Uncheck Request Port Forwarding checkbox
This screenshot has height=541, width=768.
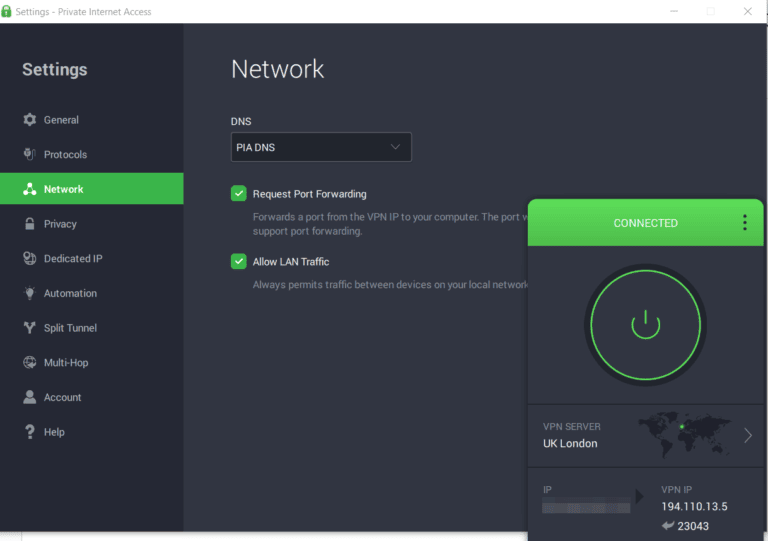(x=239, y=193)
